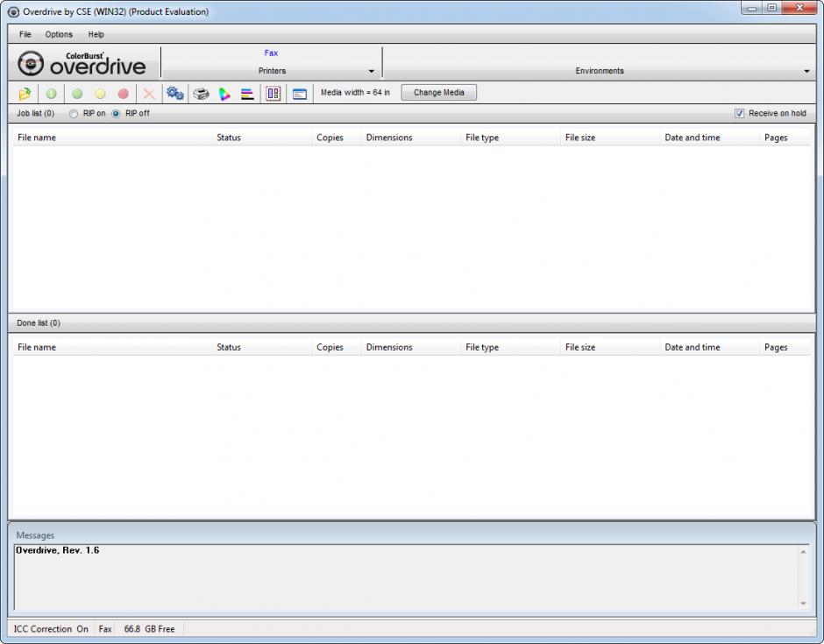Click Done list Pages column header
Image resolution: width=824 pixels, height=644 pixels.
click(x=785, y=347)
